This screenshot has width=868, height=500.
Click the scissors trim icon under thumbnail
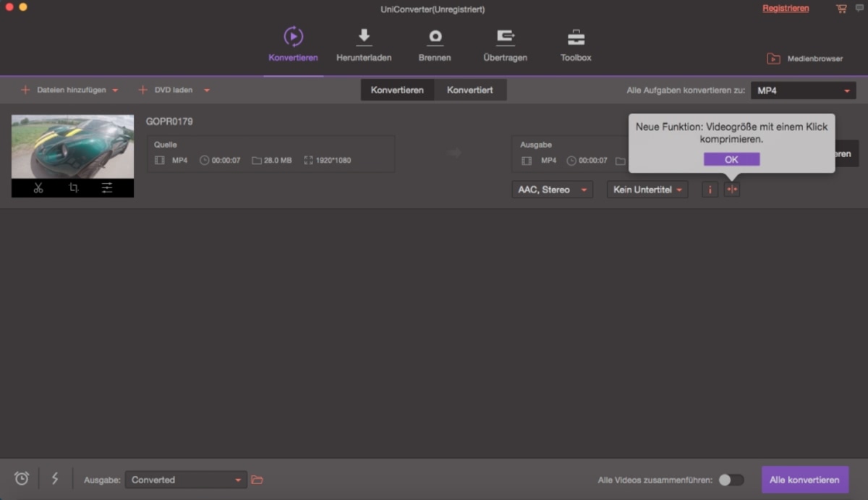click(38, 188)
